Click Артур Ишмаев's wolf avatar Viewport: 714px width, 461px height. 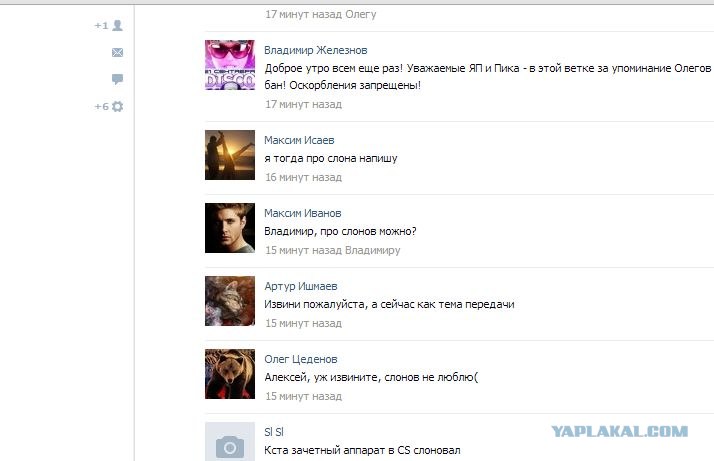(230, 301)
